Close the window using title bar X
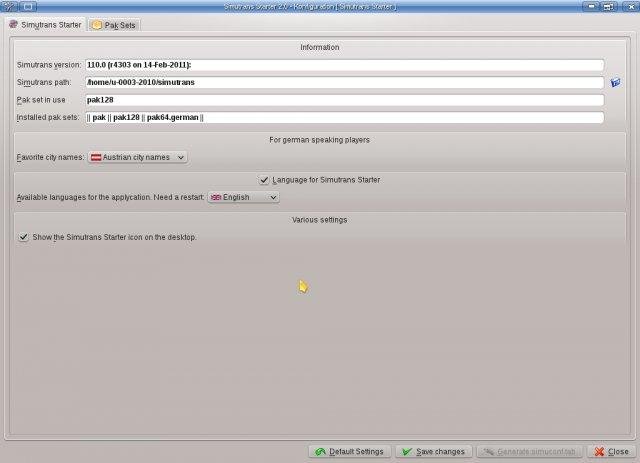 coord(630,7)
